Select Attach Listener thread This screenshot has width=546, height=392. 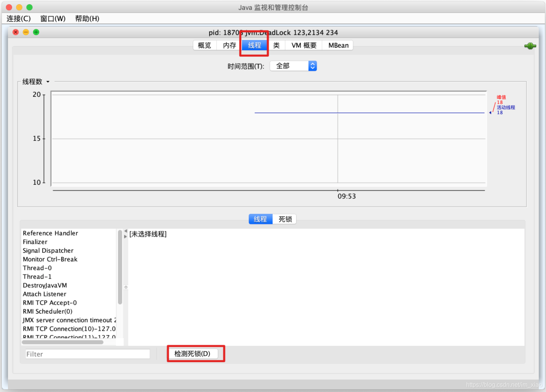click(x=69, y=294)
